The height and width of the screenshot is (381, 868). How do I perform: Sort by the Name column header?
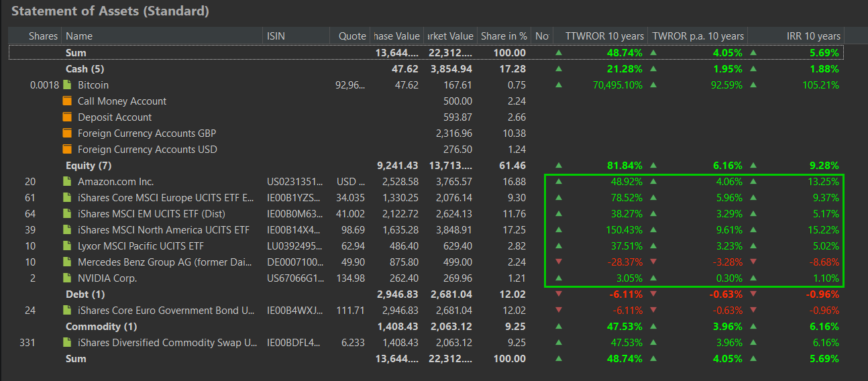click(x=162, y=36)
